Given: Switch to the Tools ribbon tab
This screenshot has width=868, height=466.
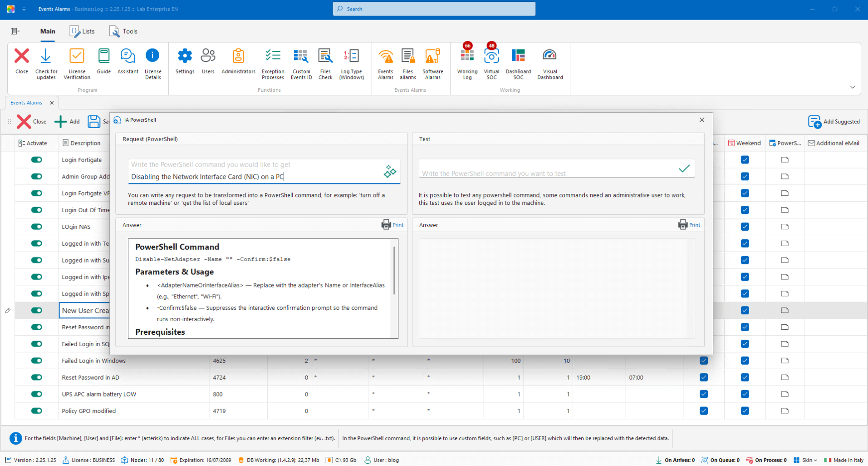Looking at the screenshot, I should (x=123, y=31).
